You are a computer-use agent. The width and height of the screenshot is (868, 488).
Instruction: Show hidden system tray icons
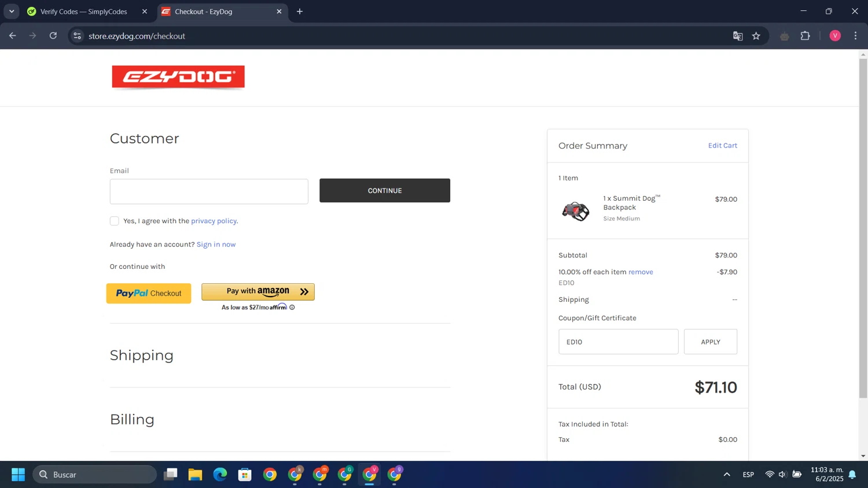tap(727, 475)
